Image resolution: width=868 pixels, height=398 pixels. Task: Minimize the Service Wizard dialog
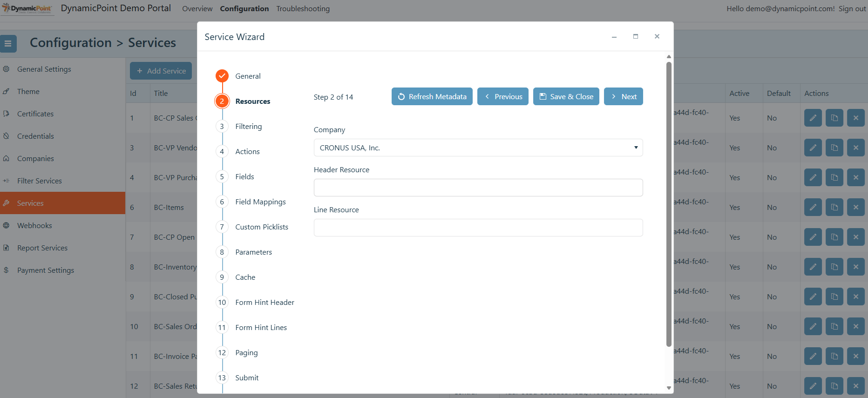click(x=614, y=36)
